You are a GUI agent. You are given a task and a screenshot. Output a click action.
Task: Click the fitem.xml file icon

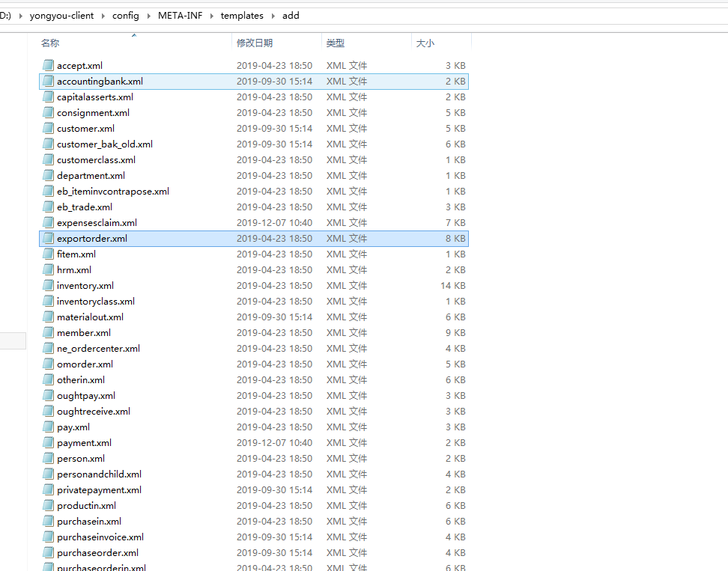[48, 254]
